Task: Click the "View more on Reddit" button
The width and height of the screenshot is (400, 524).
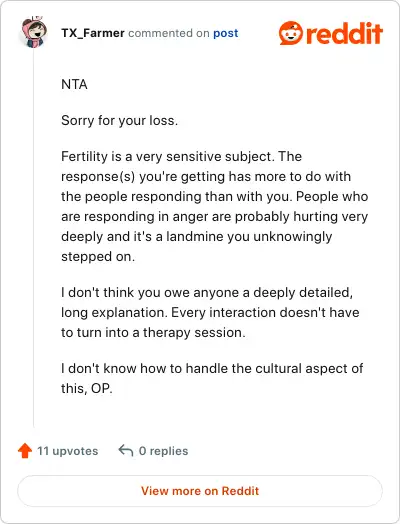Action: point(200,491)
